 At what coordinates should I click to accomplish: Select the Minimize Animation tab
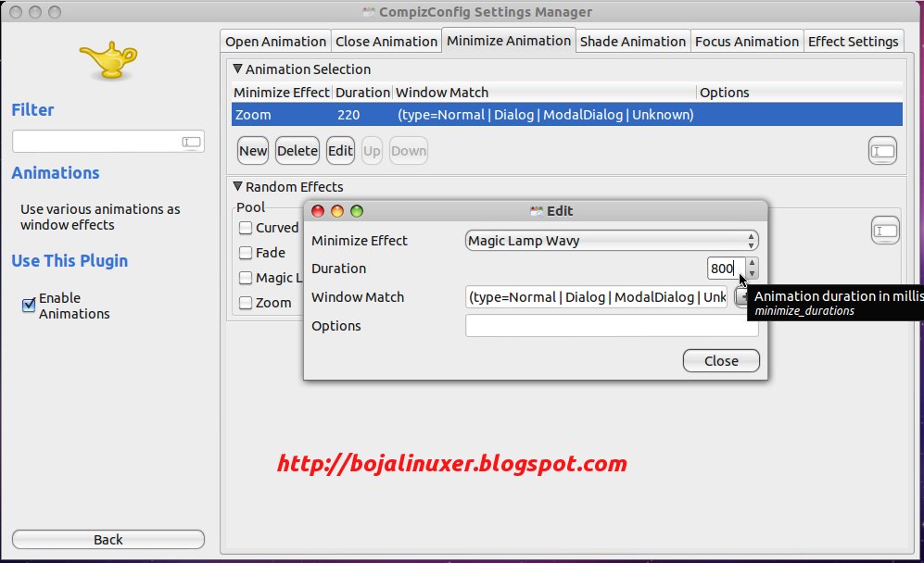tap(509, 41)
